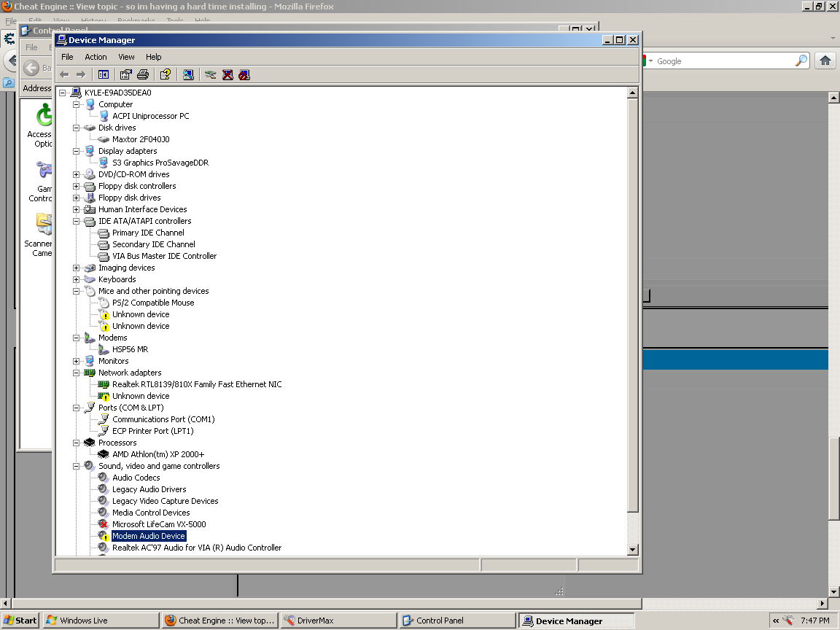Screen dimensions: 840x630
Task: Open the Action menu
Action: pyautogui.click(x=96, y=57)
